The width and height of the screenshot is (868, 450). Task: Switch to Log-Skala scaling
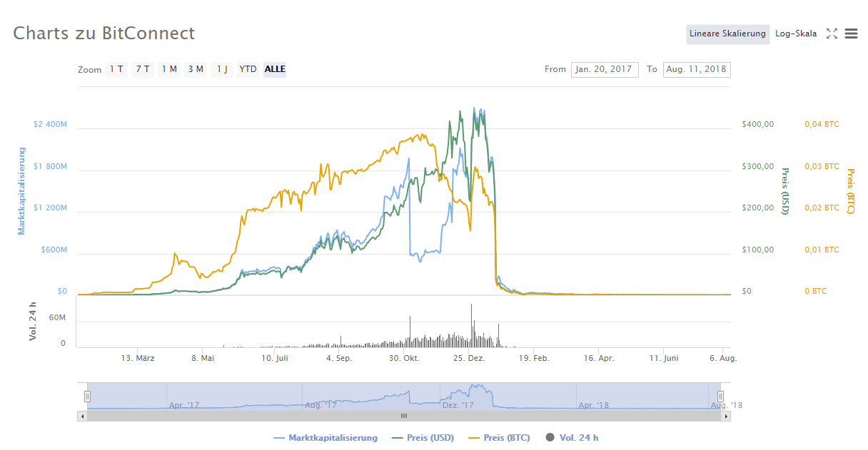pyautogui.click(x=795, y=33)
